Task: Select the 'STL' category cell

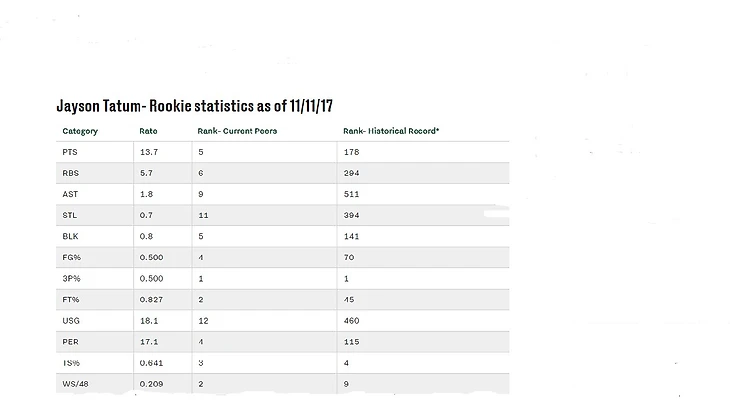Action: (x=70, y=215)
